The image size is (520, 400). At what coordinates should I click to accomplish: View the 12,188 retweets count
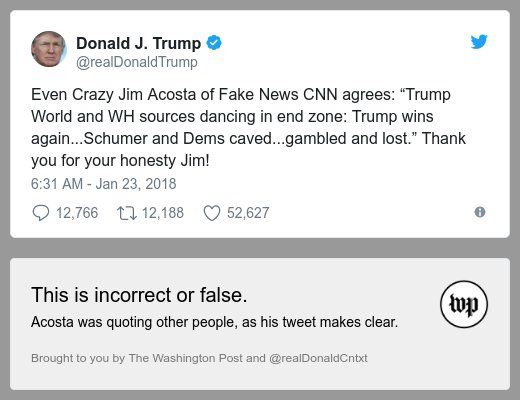coord(163,213)
